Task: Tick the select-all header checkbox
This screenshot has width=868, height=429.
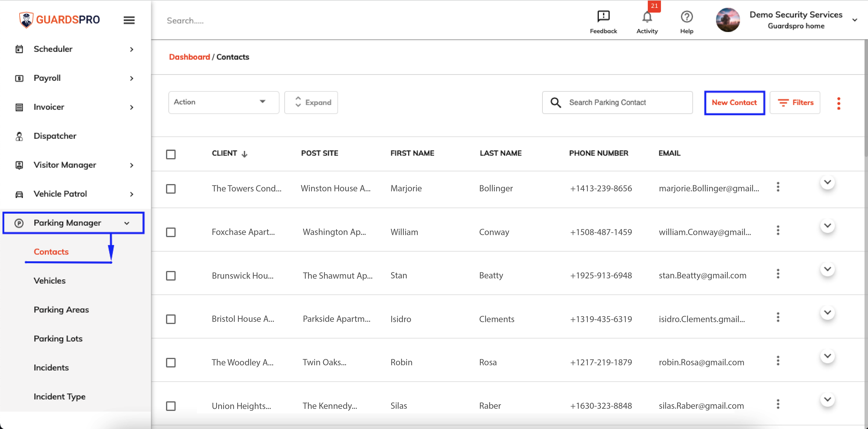Action: [x=171, y=154]
